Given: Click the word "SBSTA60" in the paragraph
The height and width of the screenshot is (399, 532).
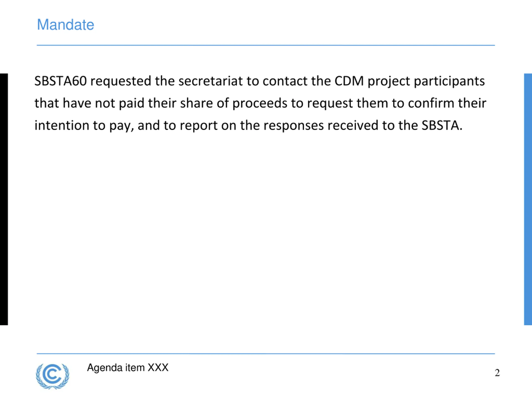Looking at the screenshot, I should coord(61,81).
